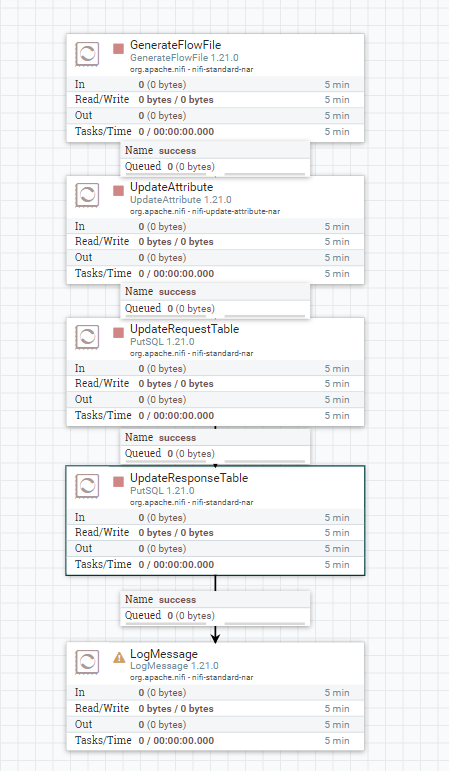Select the success connection above LogMessage
449x771 pixels.
click(215, 608)
